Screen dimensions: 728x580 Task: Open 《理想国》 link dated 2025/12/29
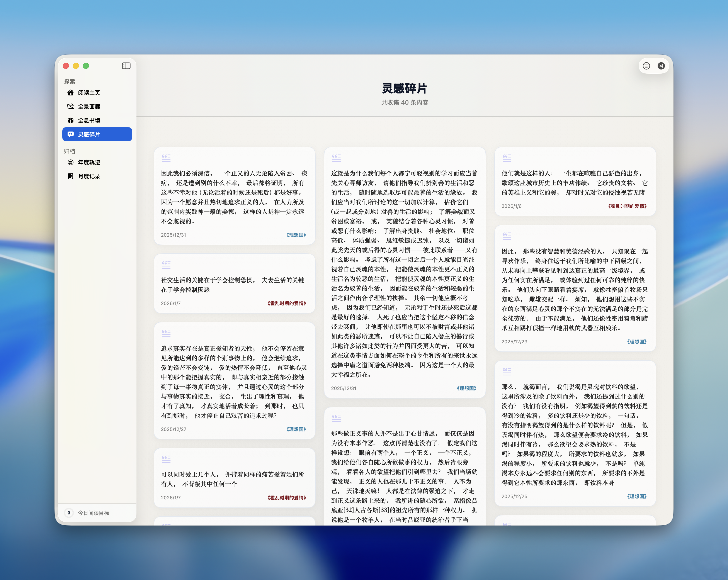(637, 342)
